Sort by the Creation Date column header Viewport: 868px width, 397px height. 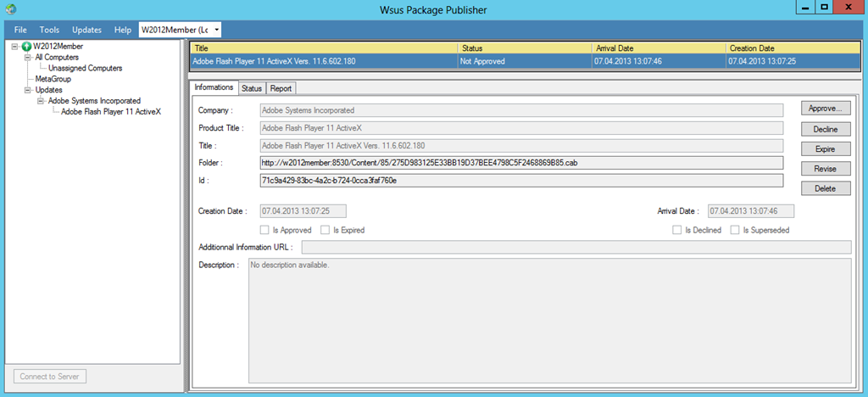coord(793,48)
